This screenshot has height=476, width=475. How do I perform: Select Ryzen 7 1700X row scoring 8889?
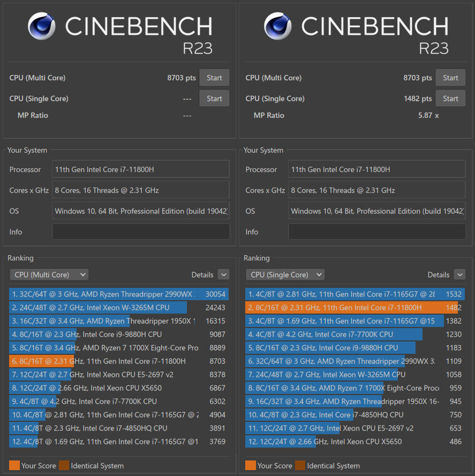[x=119, y=347]
